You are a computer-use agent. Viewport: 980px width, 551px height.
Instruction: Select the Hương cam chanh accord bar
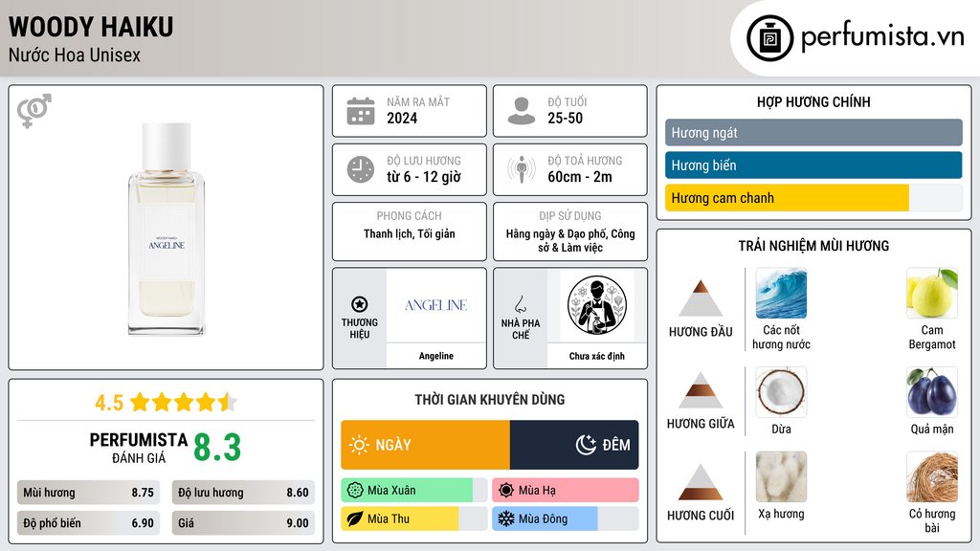[813, 198]
